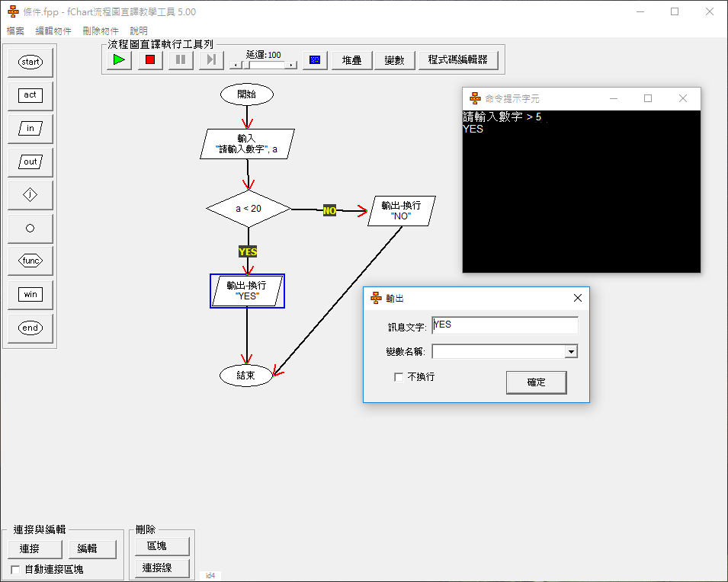
Task: Open the 程式碼編輯器 button
Action: tap(457, 60)
